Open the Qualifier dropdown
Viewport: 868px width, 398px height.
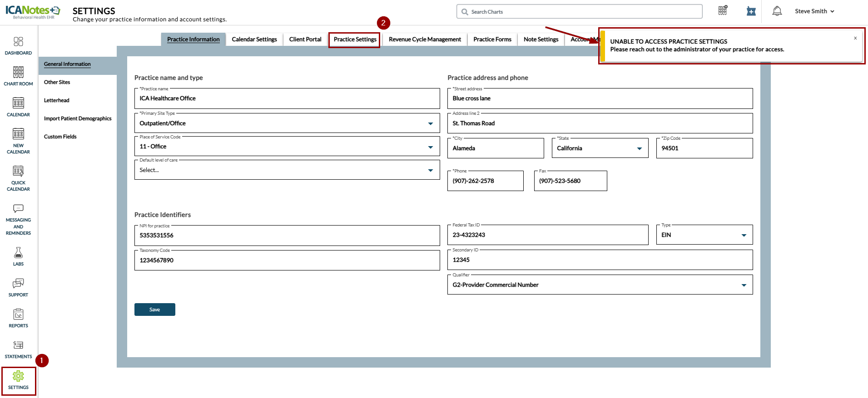744,285
